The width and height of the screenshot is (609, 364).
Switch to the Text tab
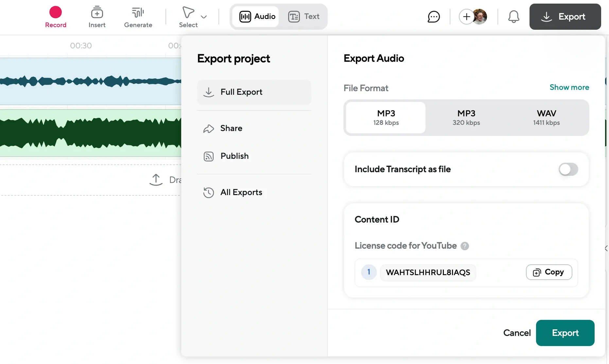click(304, 16)
